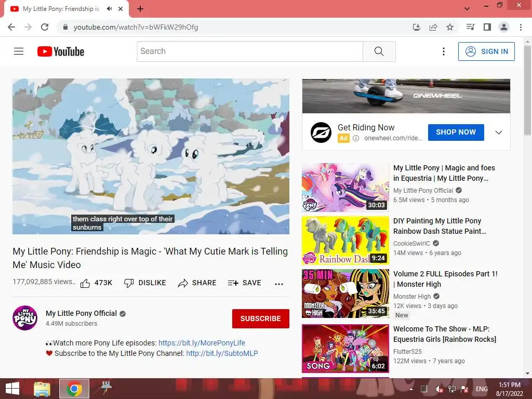532x399 pixels.
Task: Open tab search dropdown arrow
Action: 467,9
